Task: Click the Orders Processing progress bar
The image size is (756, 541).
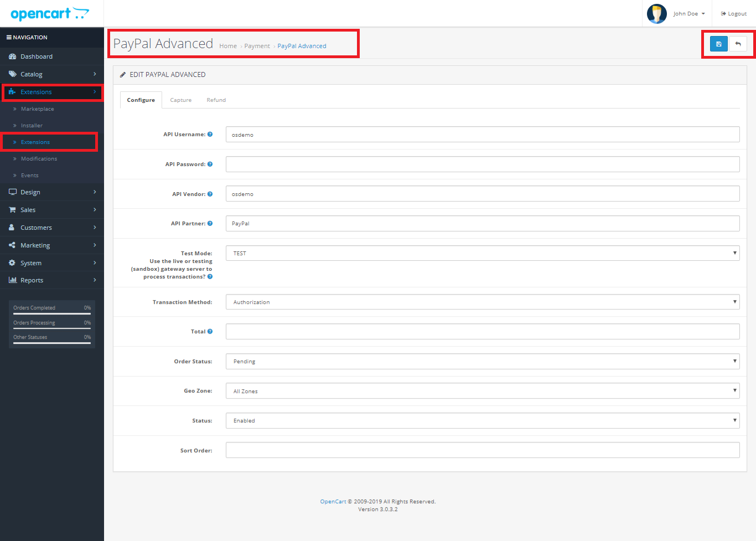Action: (52, 328)
